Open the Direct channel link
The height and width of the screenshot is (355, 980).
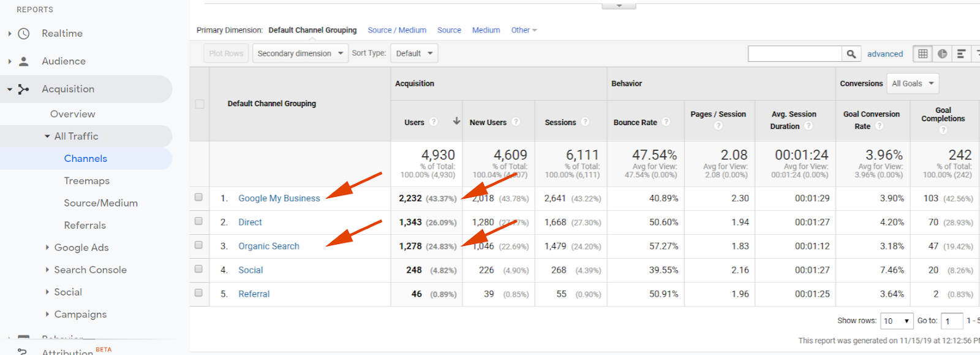click(250, 222)
